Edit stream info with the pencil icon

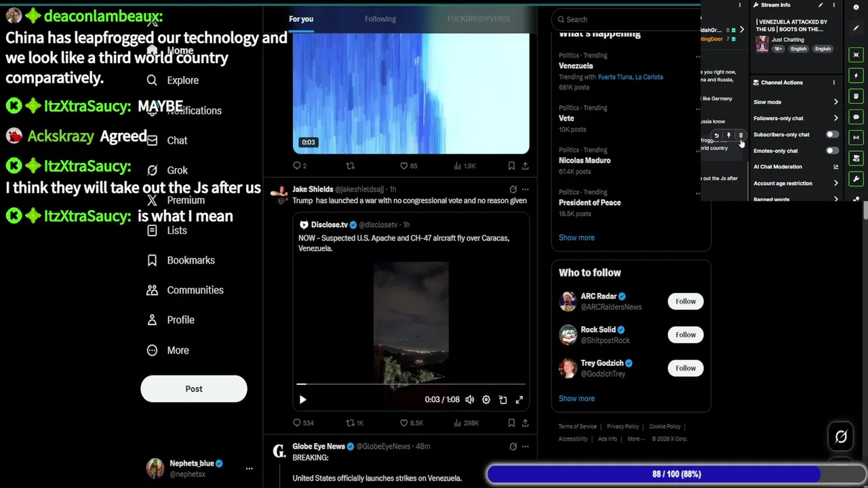[821, 5]
